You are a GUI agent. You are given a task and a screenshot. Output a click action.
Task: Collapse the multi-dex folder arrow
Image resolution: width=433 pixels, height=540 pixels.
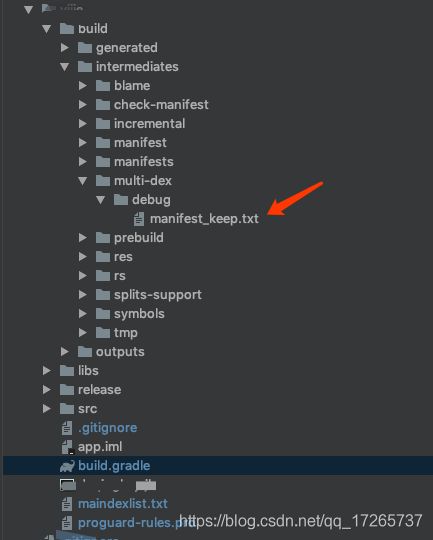coord(83,181)
